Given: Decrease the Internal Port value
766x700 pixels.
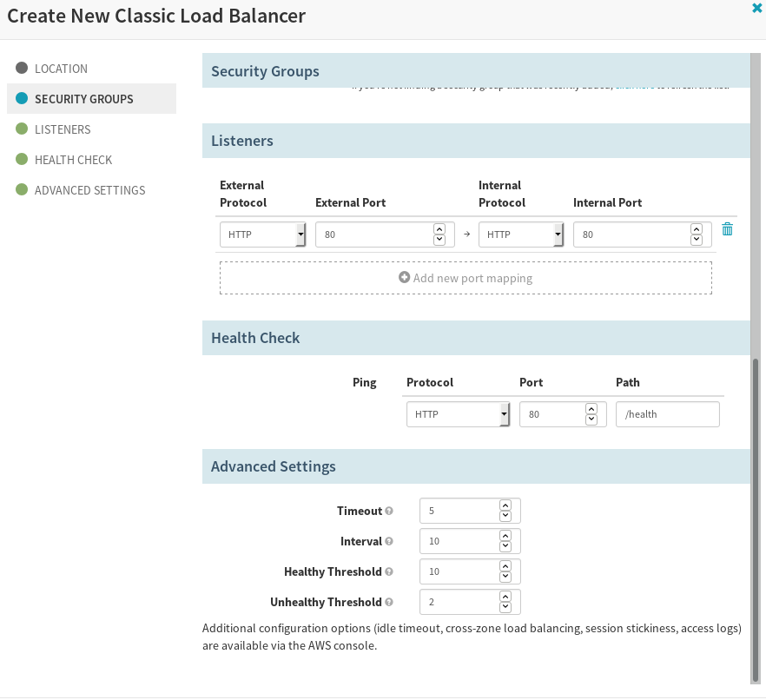Looking at the screenshot, I should 697,240.
